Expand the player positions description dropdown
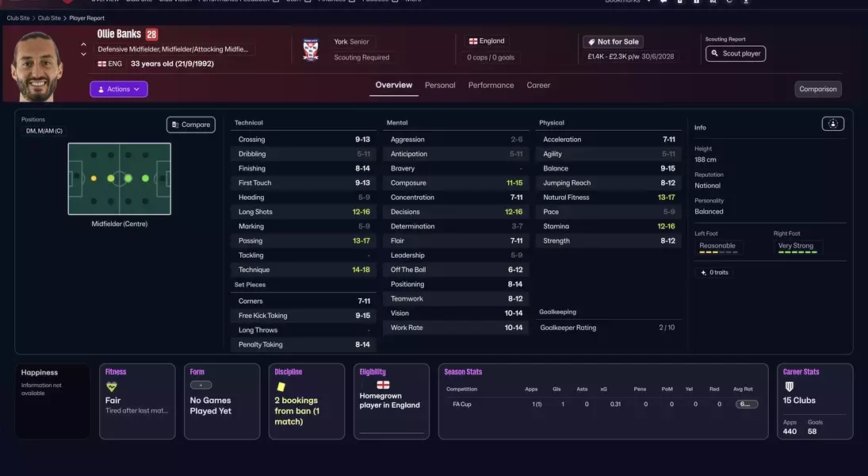Viewport: 868px width, 476px height. (174, 49)
